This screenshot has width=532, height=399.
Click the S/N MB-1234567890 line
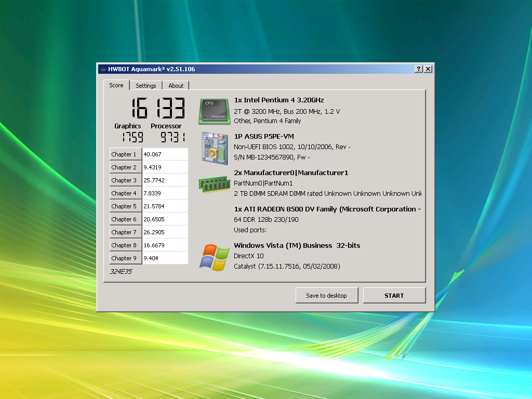272,157
